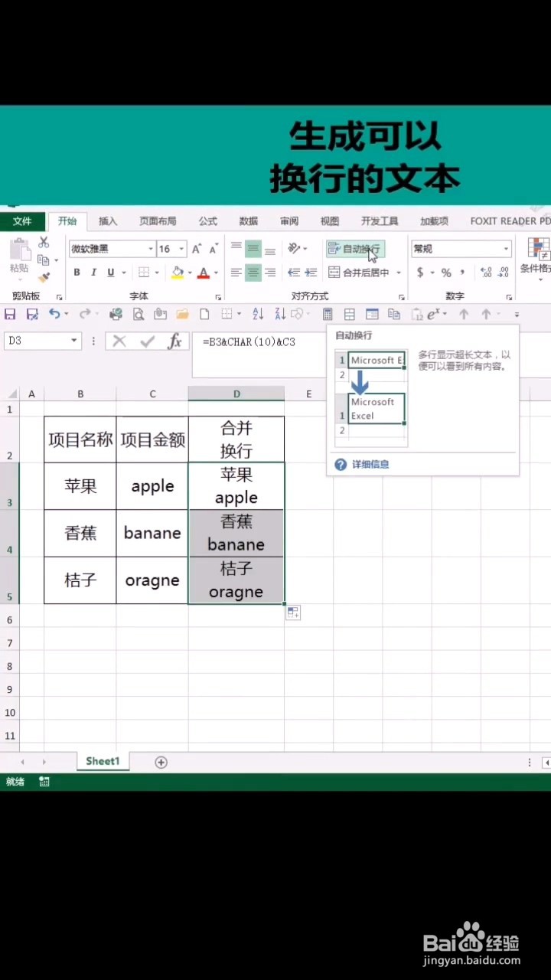The height and width of the screenshot is (980, 551).
Task: Apply yellow fill color bucket
Action: pos(178,273)
